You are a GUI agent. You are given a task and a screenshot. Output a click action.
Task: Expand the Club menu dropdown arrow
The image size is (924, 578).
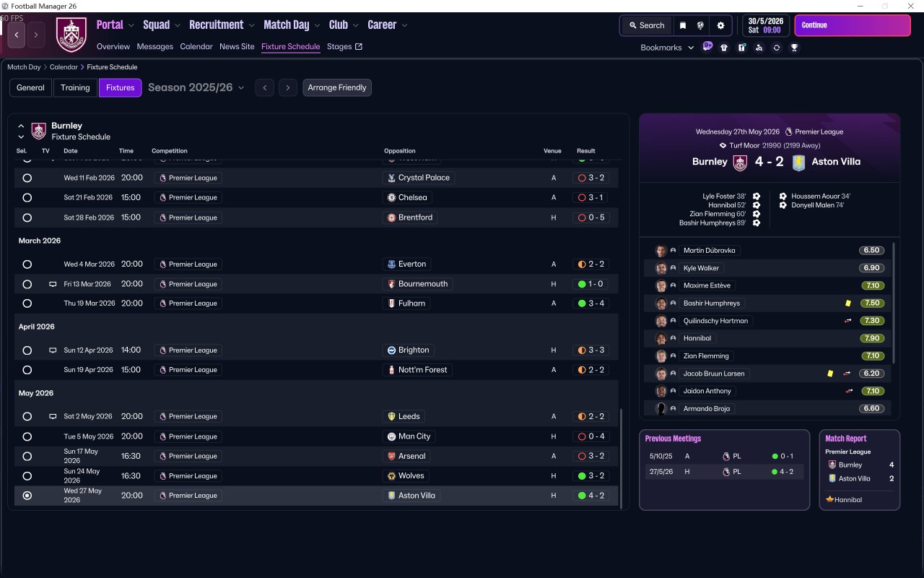point(356,25)
